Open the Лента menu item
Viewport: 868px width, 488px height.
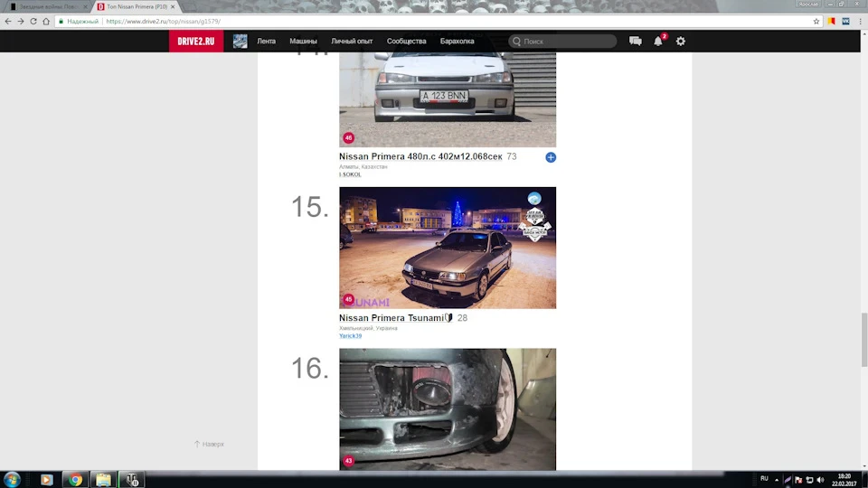266,41
